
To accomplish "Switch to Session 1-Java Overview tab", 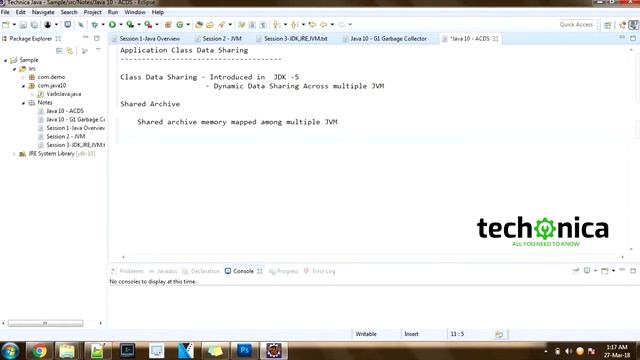I will (149, 39).
